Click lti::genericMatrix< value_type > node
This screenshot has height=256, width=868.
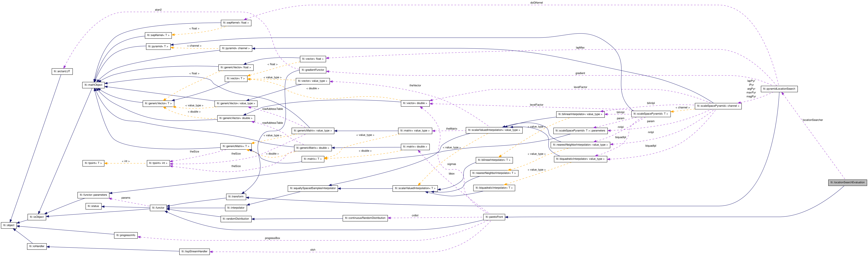point(313,131)
